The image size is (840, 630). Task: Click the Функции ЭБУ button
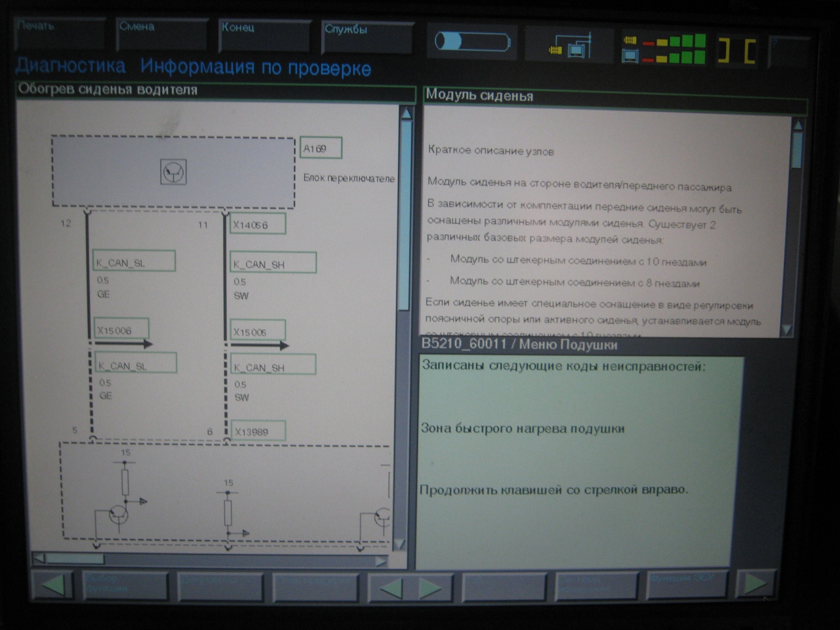[x=687, y=585]
